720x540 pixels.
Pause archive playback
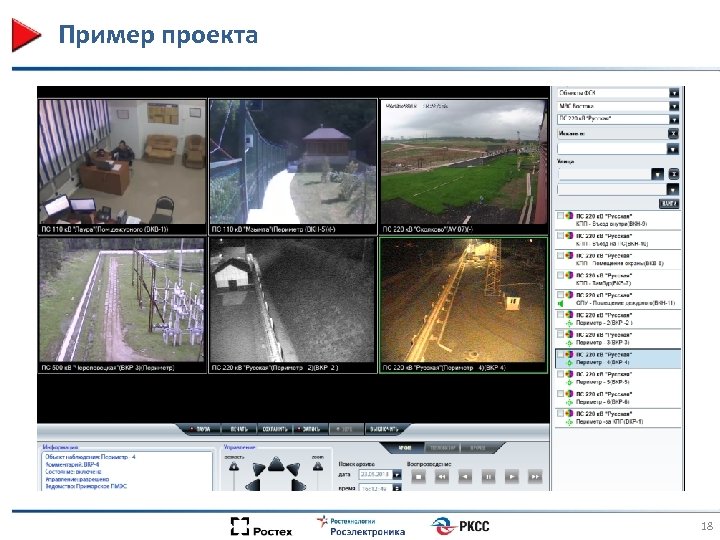point(488,476)
